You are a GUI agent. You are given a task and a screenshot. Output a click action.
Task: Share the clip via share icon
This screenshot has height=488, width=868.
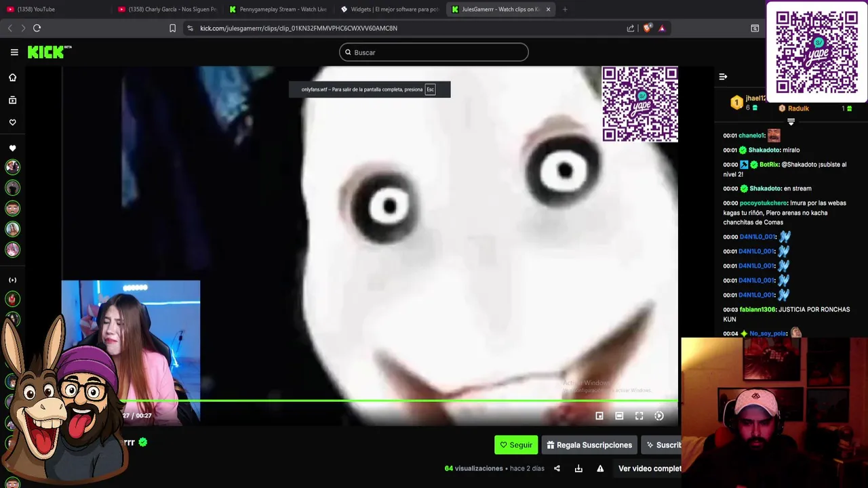click(557, 468)
